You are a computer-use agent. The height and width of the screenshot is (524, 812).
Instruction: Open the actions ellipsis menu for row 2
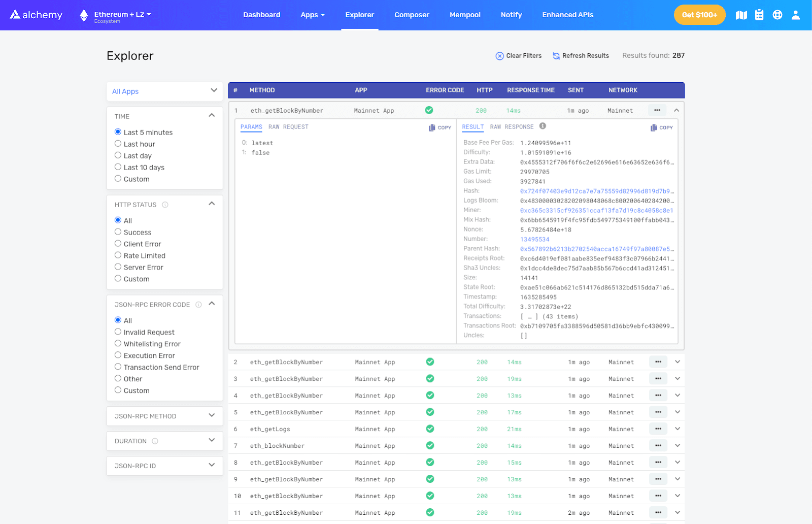[658, 362]
